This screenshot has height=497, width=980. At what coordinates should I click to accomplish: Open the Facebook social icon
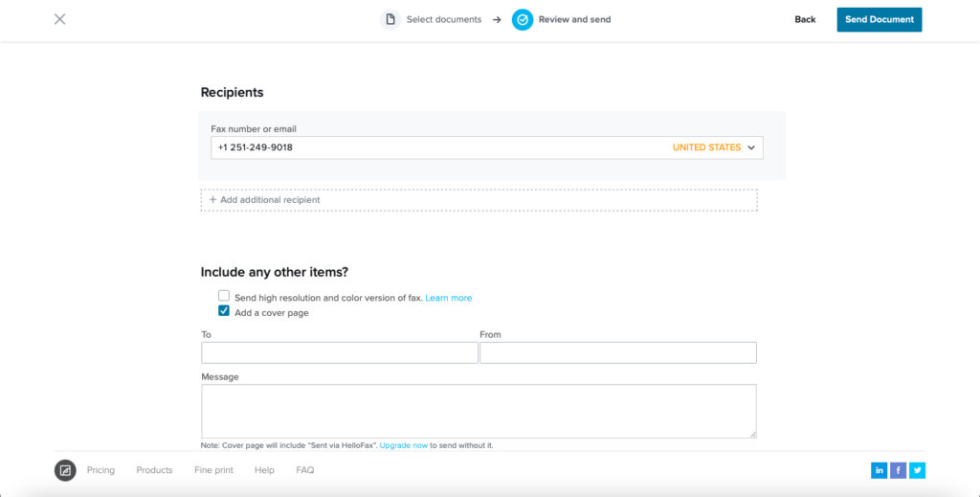click(898, 470)
